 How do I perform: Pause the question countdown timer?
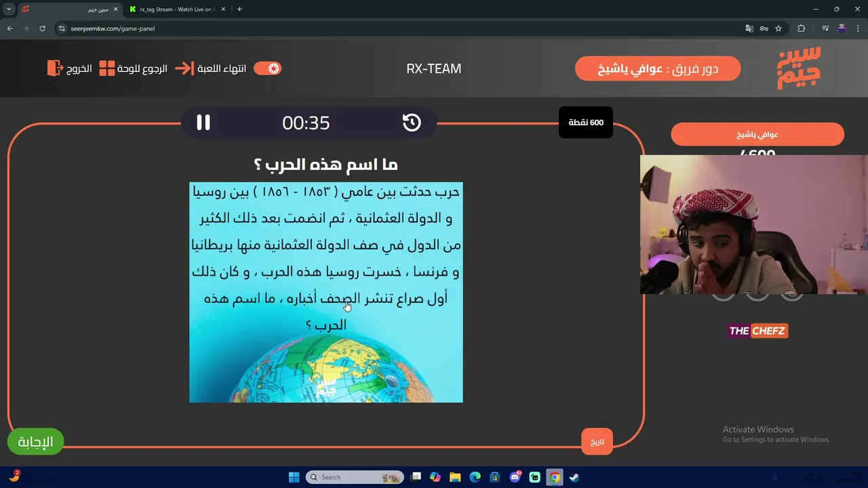point(203,123)
